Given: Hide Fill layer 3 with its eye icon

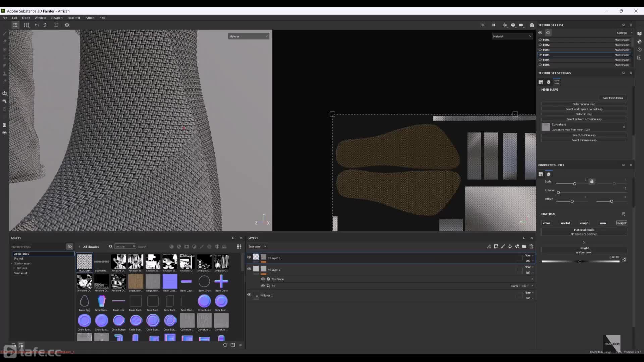Looking at the screenshot, I should (x=249, y=257).
